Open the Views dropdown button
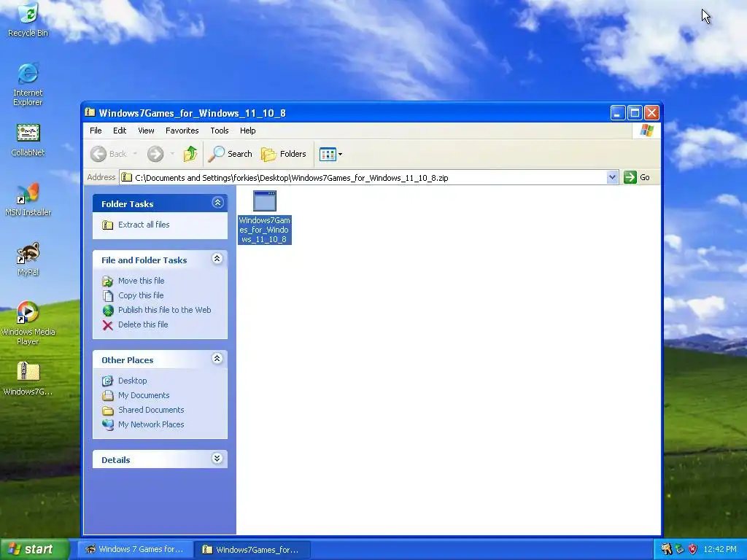Screen dimensions: 747x560 tap(330, 154)
